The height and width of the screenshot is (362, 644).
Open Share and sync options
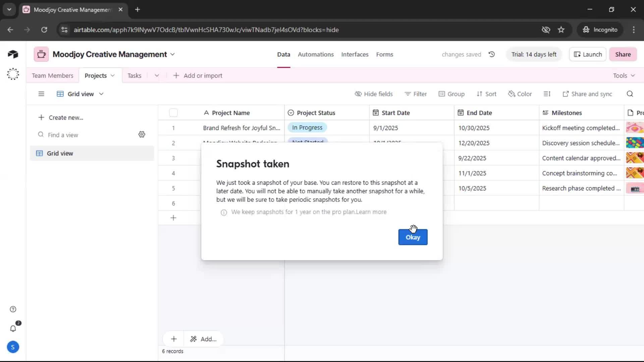[x=587, y=94]
